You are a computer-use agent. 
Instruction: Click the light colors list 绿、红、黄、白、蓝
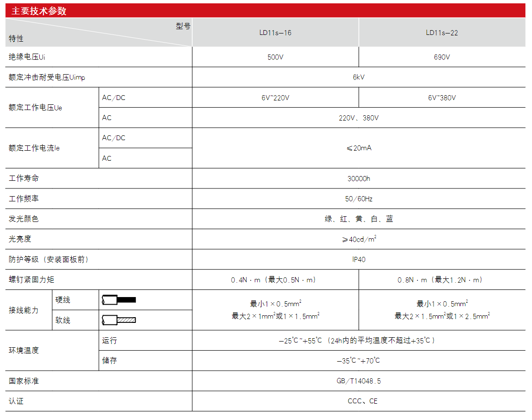(358, 219)
